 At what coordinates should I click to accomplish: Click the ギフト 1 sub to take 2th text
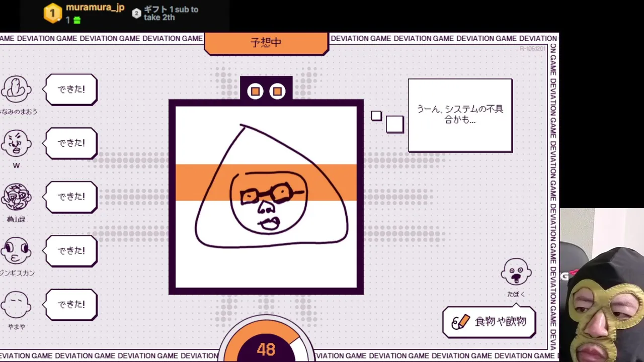[x=171, y=14]
